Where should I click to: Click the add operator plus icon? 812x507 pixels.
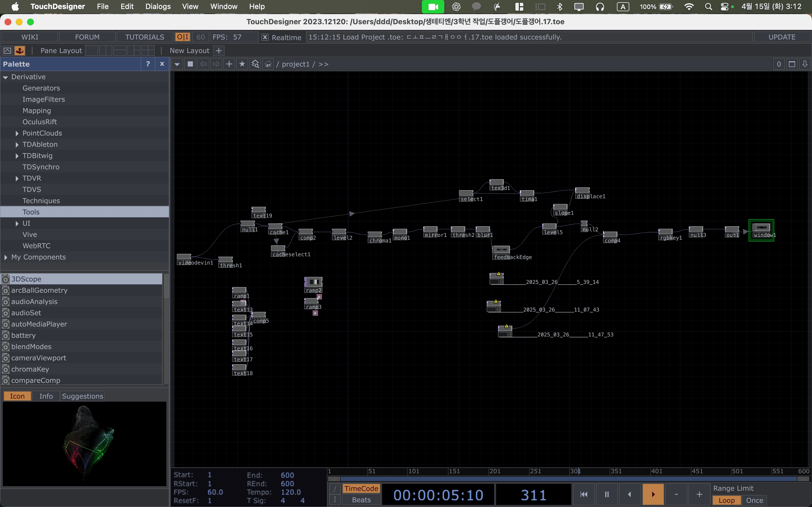click(x=229, y=64)
